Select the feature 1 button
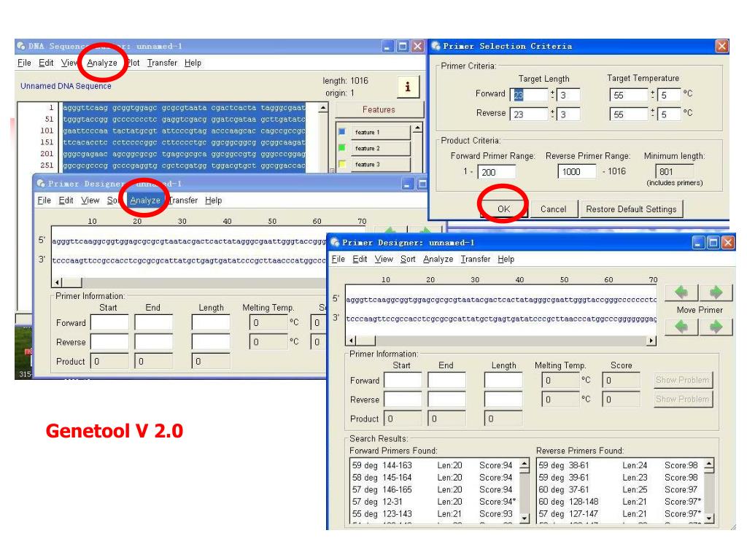Viewport: 747px width, 560px height. (x=380, y=132)
